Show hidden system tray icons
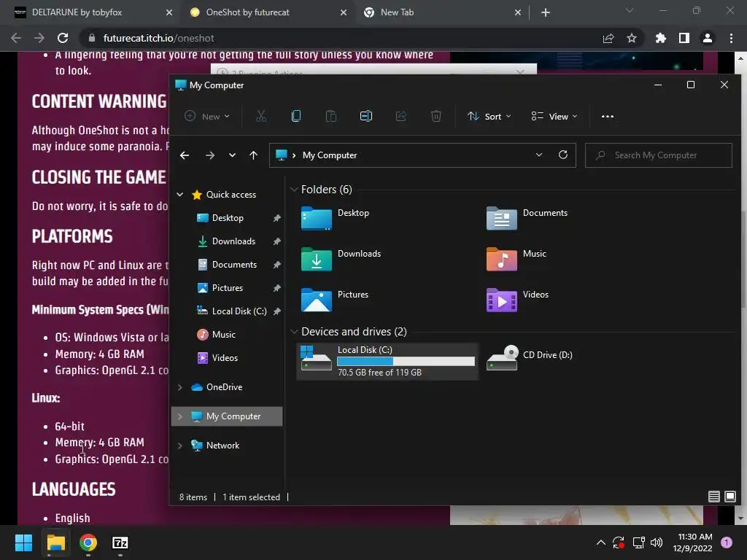Image resolution: width=747 pixels, height=560 pixels. pos(601,542)
